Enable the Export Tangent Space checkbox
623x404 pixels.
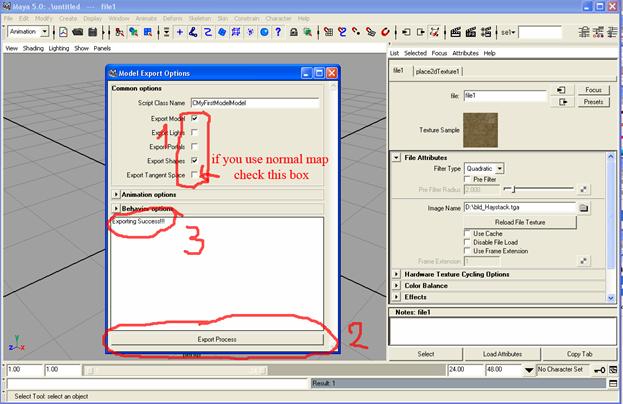coord(194,174)
